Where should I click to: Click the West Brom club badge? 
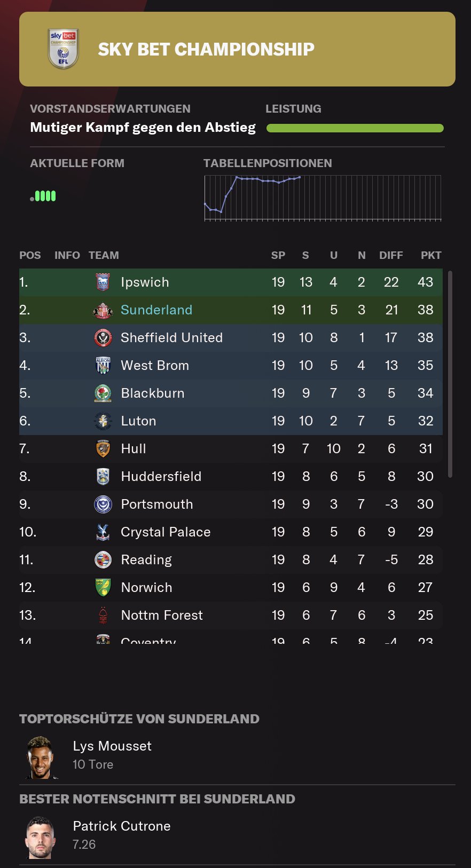(103, 366)
